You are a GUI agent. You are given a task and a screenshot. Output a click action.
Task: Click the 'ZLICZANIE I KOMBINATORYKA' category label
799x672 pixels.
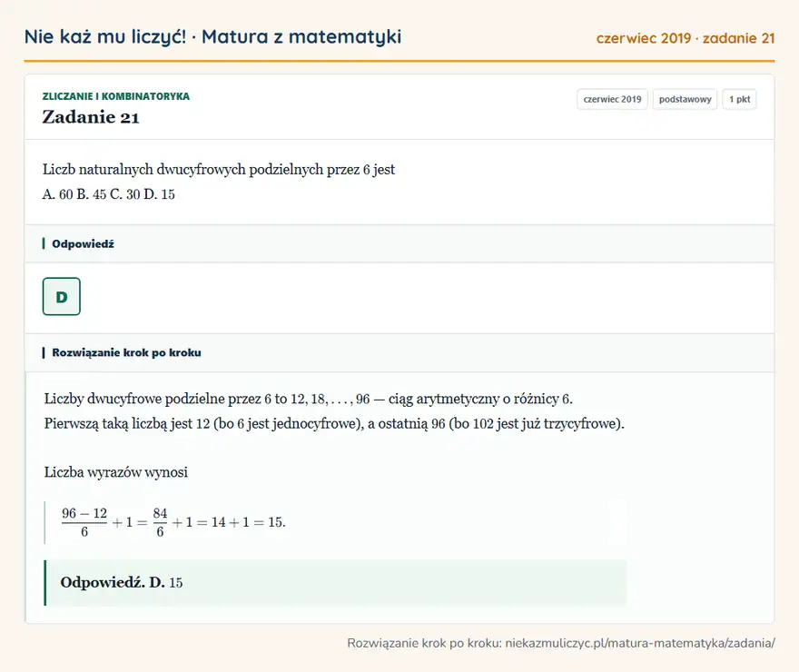coord(115,96)
